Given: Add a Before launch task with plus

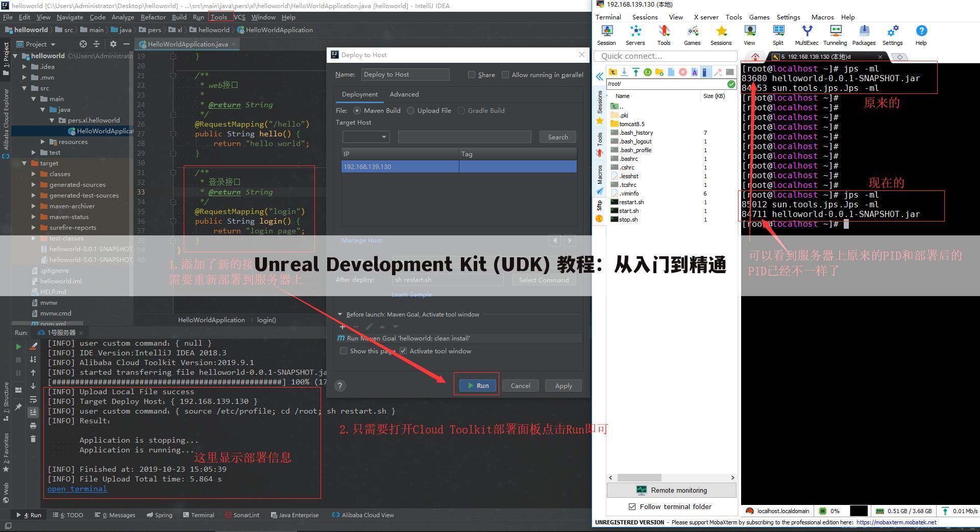Looking at the screenshot, I should click(x=342, y=327).
